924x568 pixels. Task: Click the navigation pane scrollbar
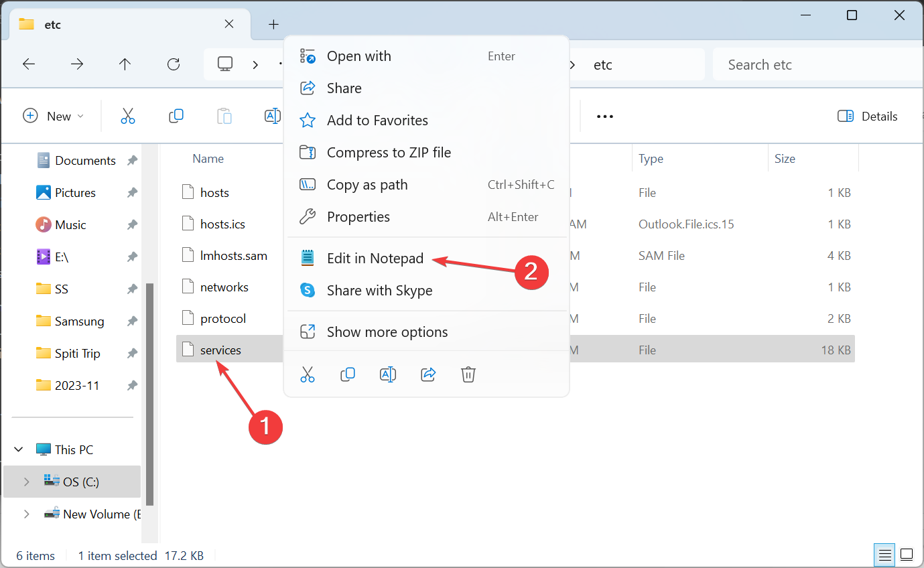tap(150, 394)
